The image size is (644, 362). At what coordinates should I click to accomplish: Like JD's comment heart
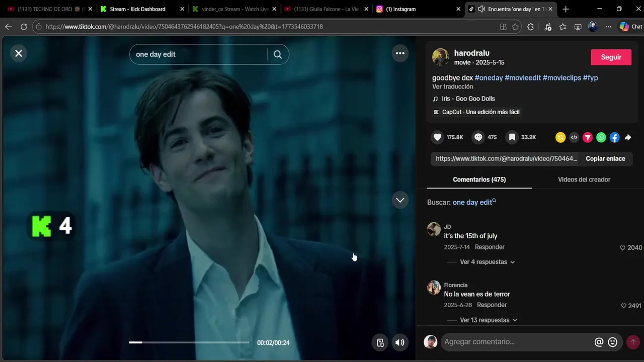[x=622, y=248]
